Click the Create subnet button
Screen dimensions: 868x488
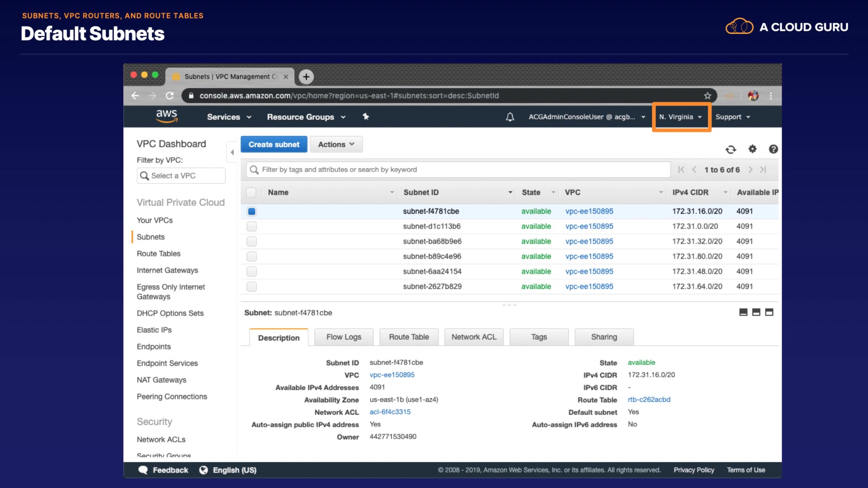pos(274,145)
